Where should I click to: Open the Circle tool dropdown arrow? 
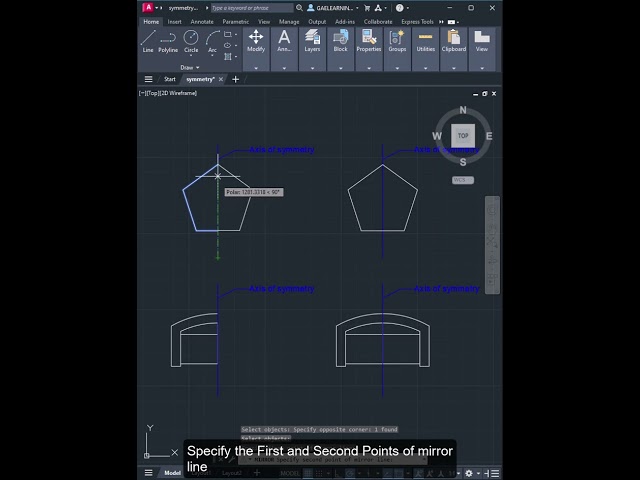point(191,56)
